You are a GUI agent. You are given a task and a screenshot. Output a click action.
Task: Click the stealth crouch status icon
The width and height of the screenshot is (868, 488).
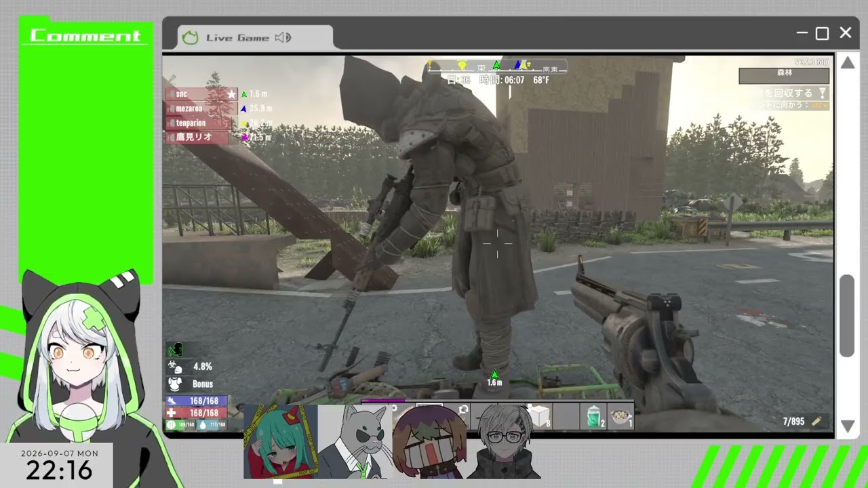(x=175, y=350)
